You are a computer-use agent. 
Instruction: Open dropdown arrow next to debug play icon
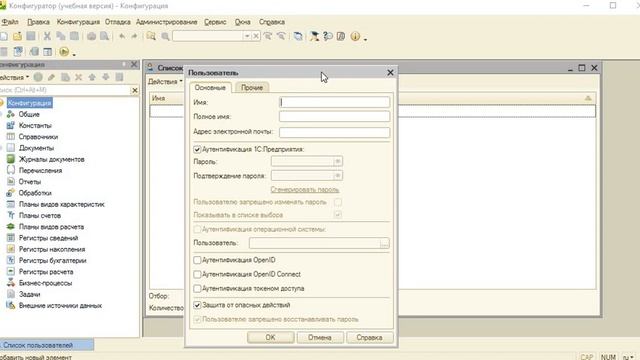point(74,54)
